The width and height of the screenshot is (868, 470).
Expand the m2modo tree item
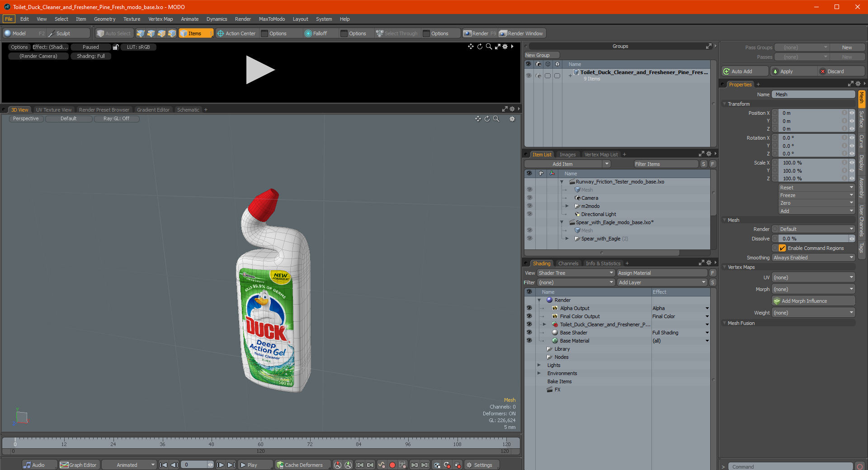(567, 206)
